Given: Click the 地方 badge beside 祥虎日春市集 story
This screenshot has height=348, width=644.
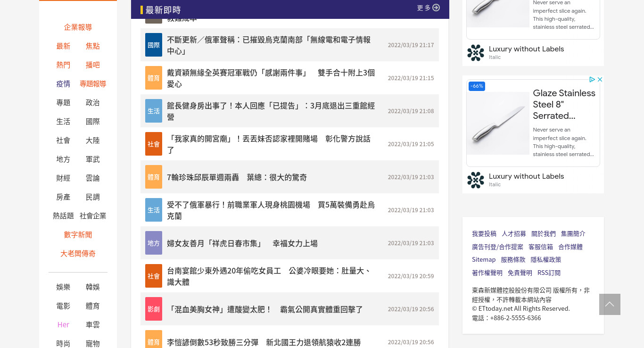Looking at the screenshot, I should (x=154, y=243).
